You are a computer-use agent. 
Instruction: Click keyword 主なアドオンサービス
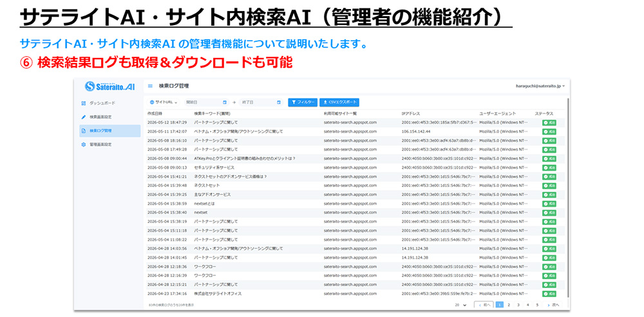point(213,195)
